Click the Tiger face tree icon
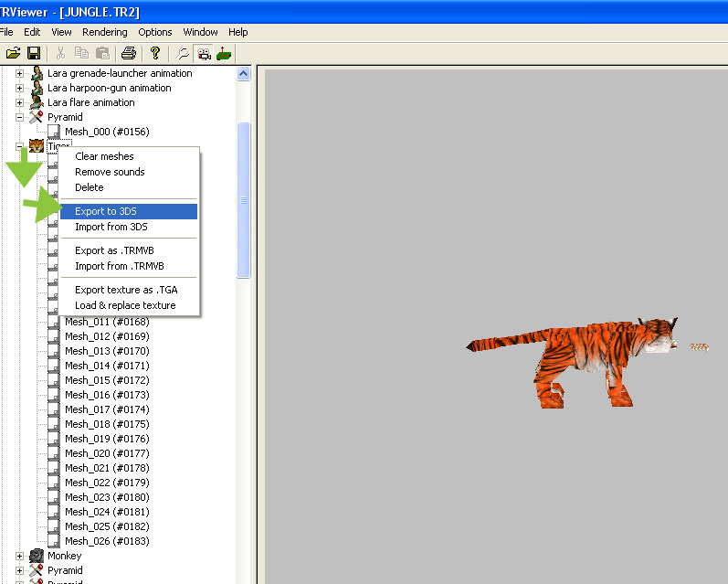The image size is (728, 584). pos(37,146)
